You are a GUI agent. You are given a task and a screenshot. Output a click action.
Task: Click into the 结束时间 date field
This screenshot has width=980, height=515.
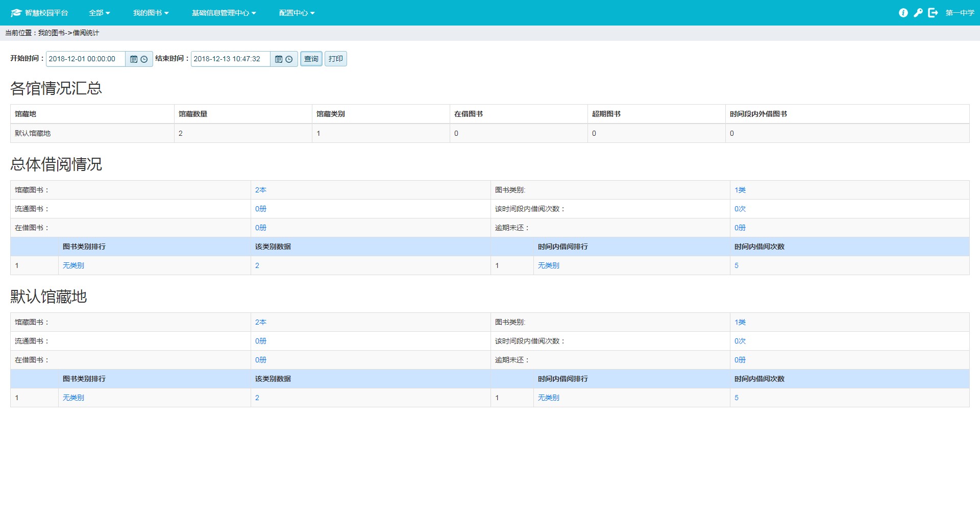230,59
